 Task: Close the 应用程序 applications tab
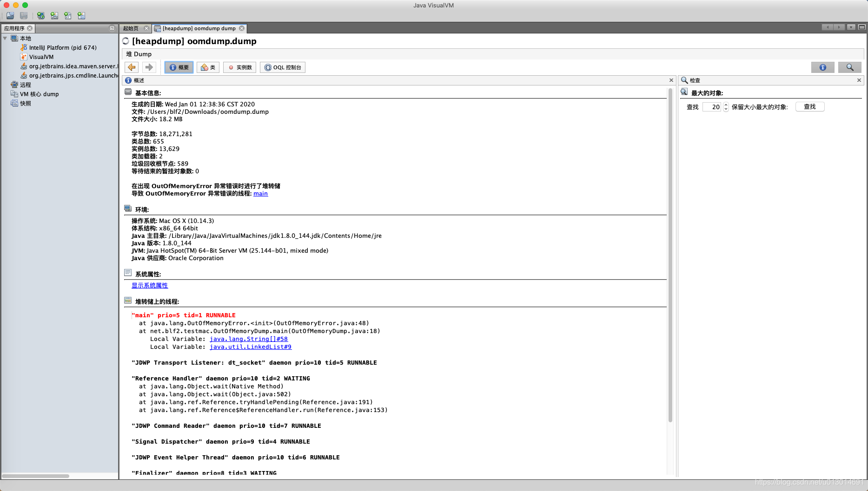pyautogui.click(x=30, y=28)
